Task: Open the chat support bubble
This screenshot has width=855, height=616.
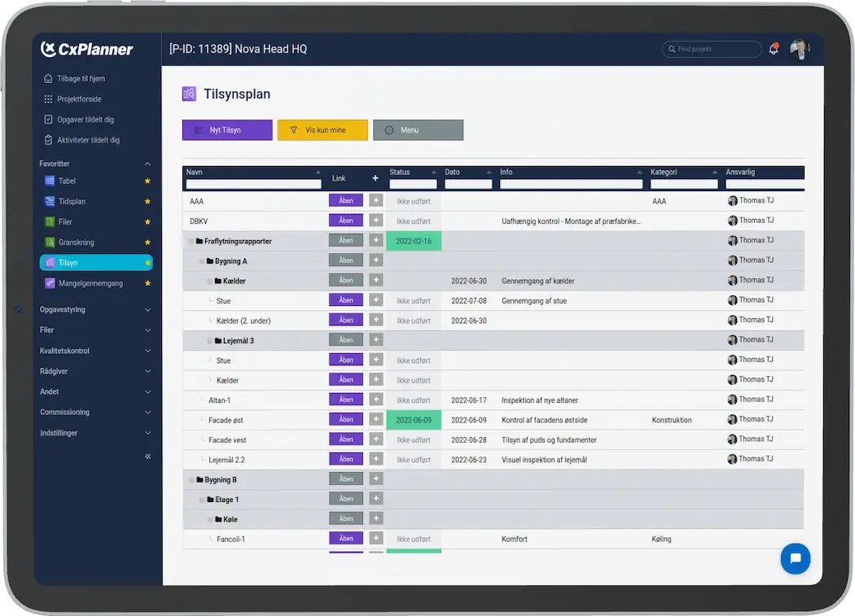Action: (795, 558)
